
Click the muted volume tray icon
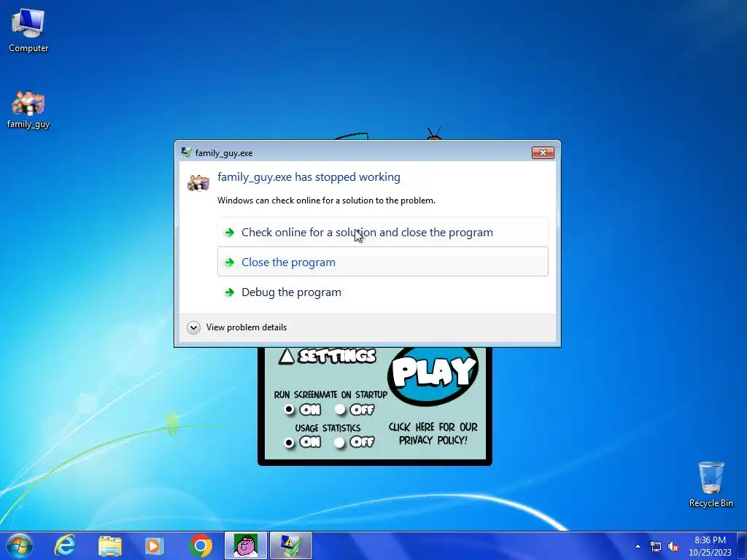[673, 546]
